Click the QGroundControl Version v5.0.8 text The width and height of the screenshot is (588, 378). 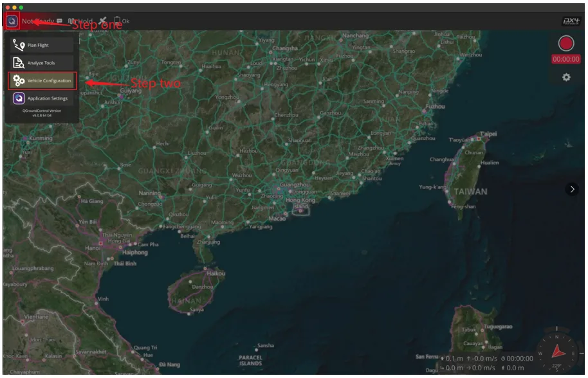[42, 113]
